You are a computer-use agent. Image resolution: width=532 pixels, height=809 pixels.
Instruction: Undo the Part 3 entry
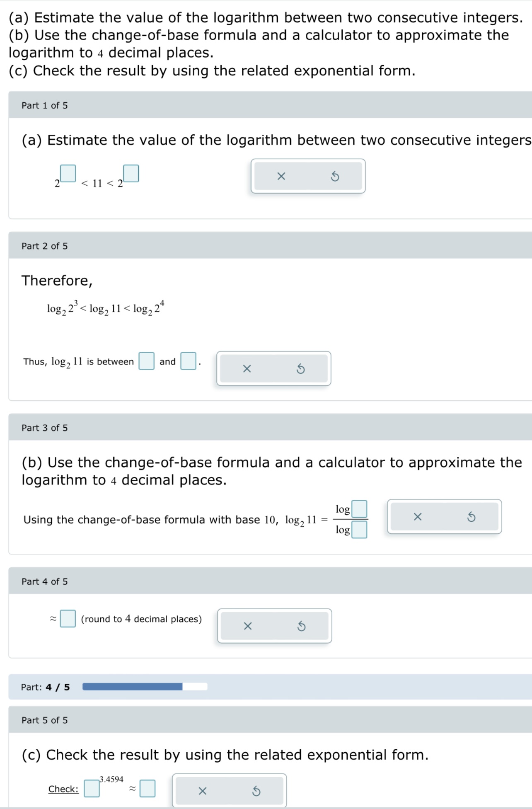(x=472, y=516)
